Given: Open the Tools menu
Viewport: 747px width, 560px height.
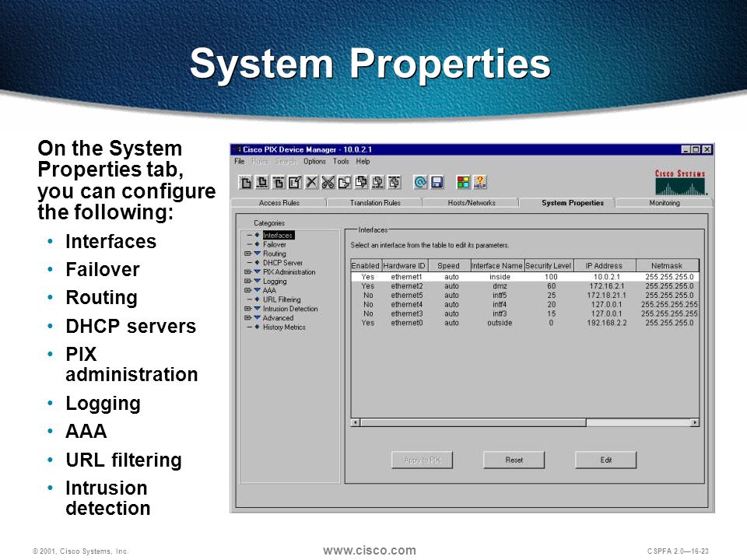Looking at the screenshot, I should 341,162.
